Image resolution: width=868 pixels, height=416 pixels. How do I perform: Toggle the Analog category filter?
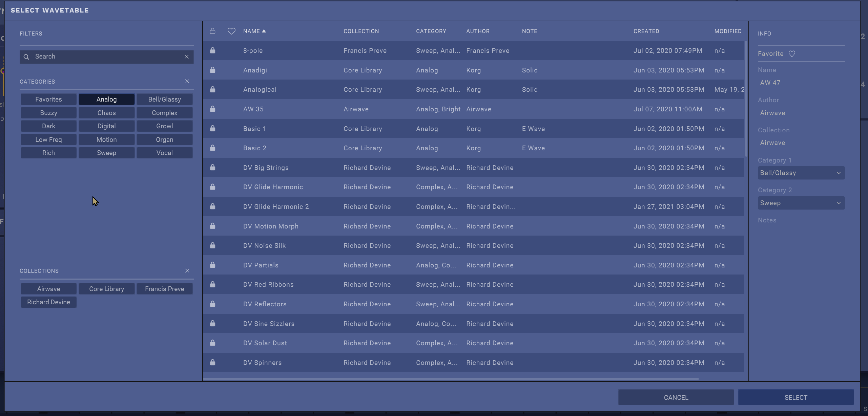pos(106,99)
